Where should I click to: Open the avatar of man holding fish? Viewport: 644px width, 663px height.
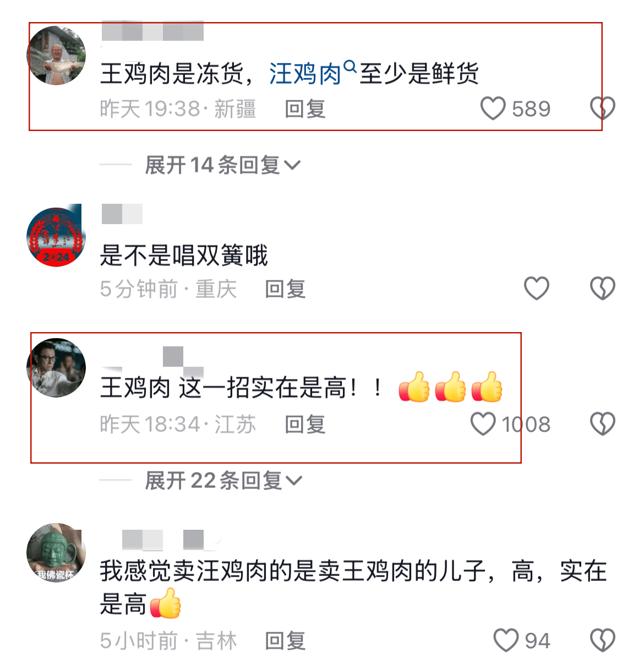[x=56, y=55]
